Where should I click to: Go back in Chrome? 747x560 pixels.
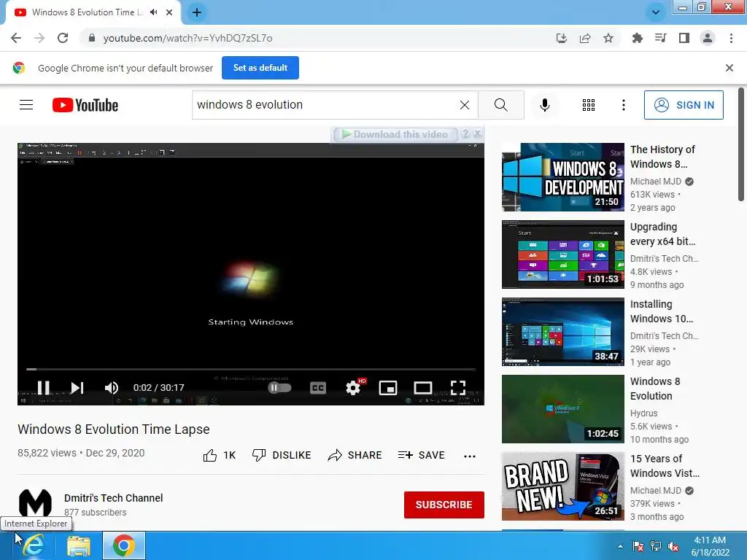[x=16, y=38]
